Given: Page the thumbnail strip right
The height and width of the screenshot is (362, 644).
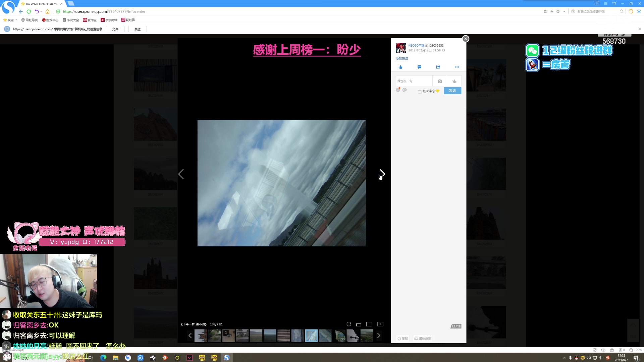Looking at the screenshot, I should pyautogui.click(x=379, y=336).
